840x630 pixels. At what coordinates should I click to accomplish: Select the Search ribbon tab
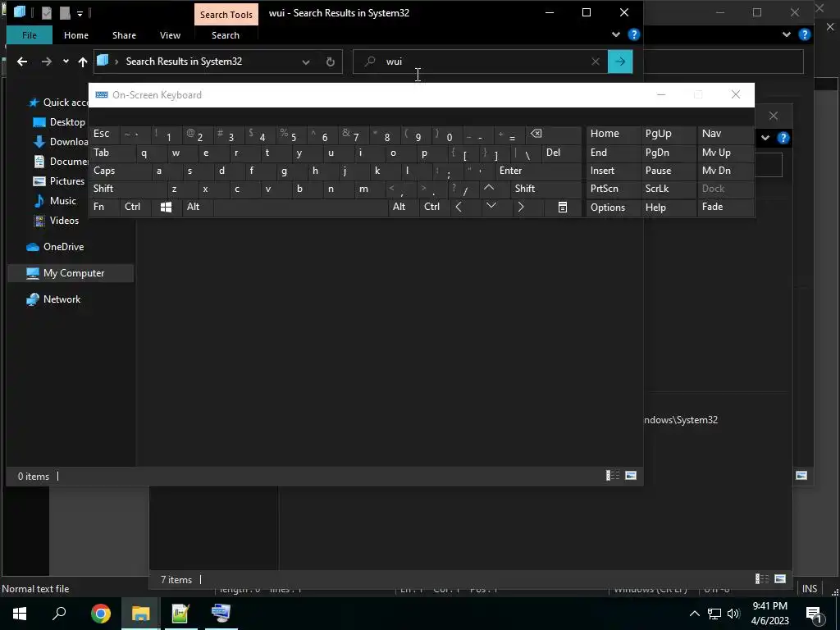coord(225,35)
